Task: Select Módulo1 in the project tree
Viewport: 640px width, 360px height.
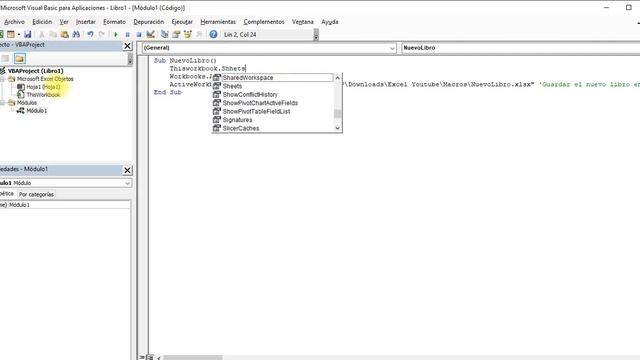Action: click(37, 111)
